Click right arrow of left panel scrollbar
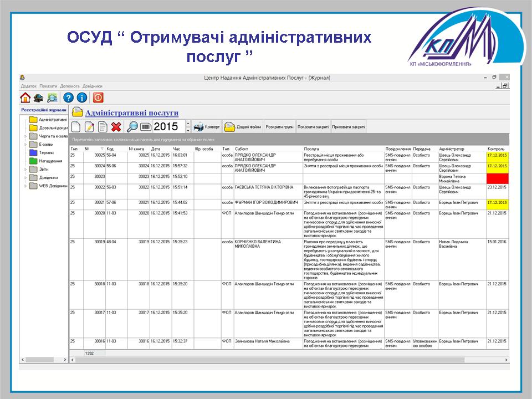The height and width of the screenshot is (399, 532). 65,360
